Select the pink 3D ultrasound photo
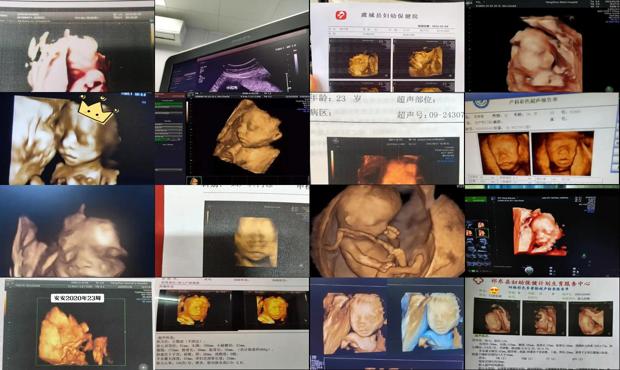This screenshot has width=620, height=370. pos(77,46)
